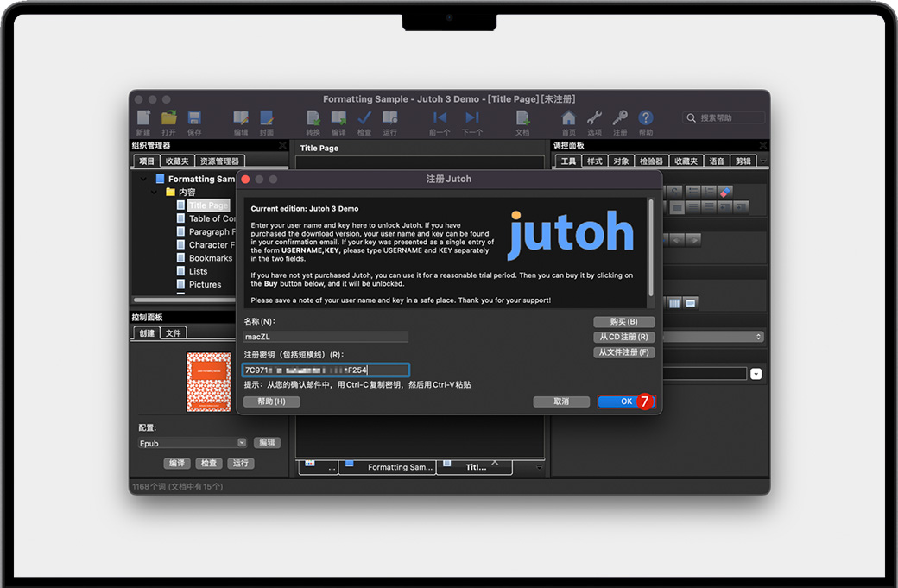This screenshot has height=588, width=898.
Task: Click the 检查 (Check) checkmark toolbar icon
Action: point(364,118)
